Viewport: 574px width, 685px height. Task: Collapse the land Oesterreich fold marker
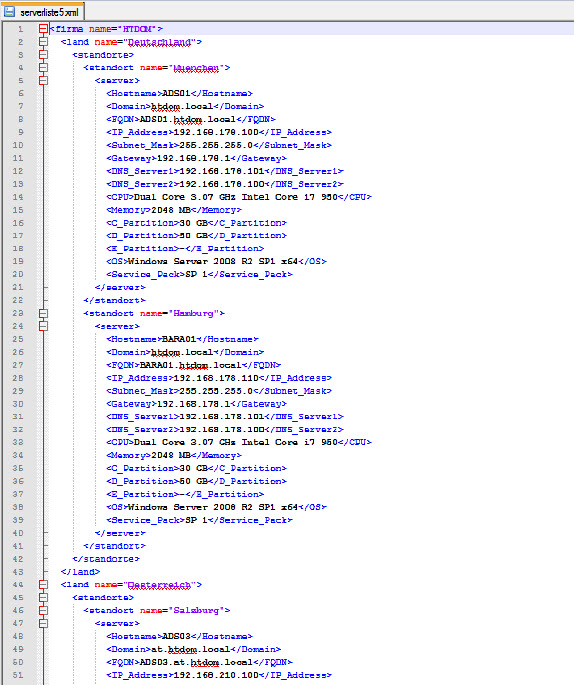pyautogui.click(x=43, y=585)
